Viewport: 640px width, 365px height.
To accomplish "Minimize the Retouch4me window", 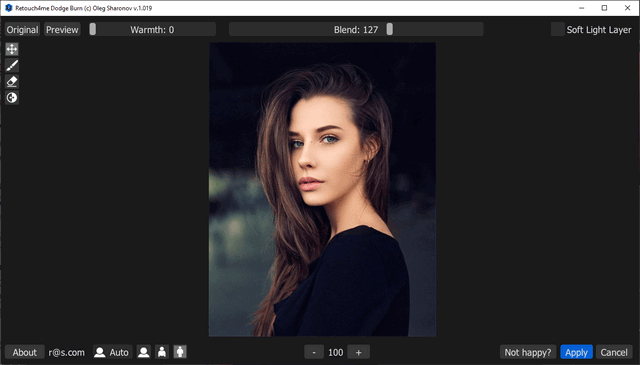I will 582,8.
